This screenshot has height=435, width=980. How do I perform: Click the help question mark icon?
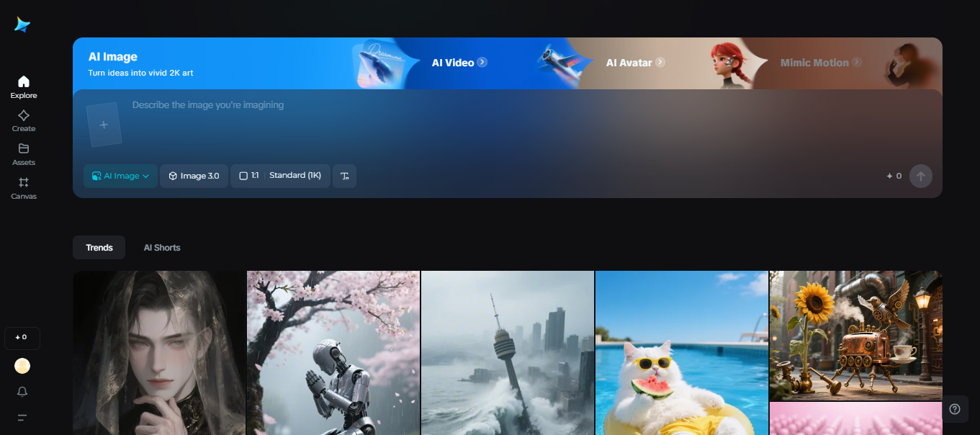(954, 408)
